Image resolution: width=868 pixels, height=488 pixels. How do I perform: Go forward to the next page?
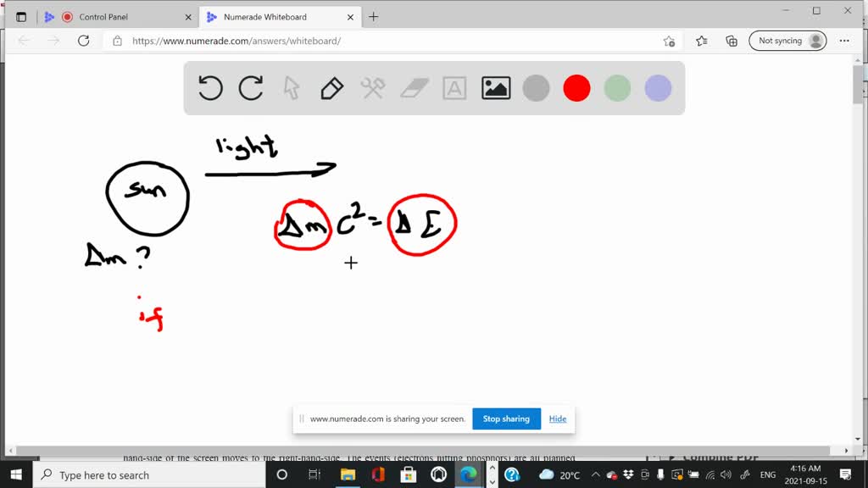53,41
